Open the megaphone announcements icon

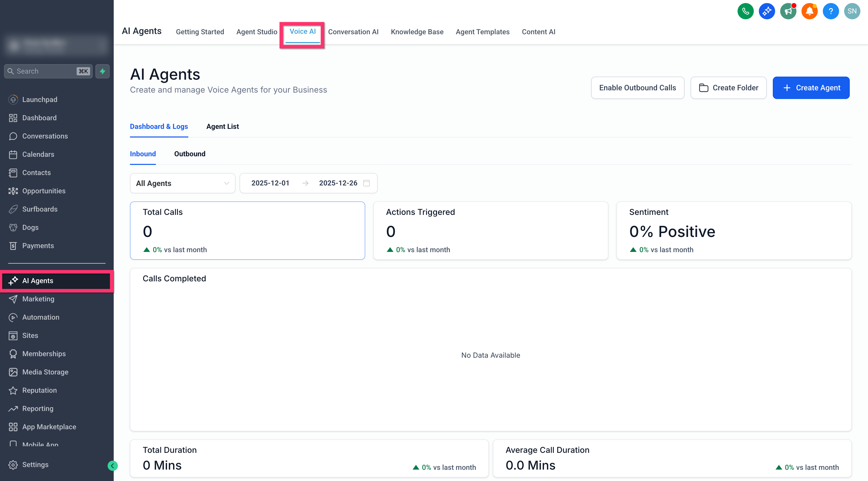(788, 11)
